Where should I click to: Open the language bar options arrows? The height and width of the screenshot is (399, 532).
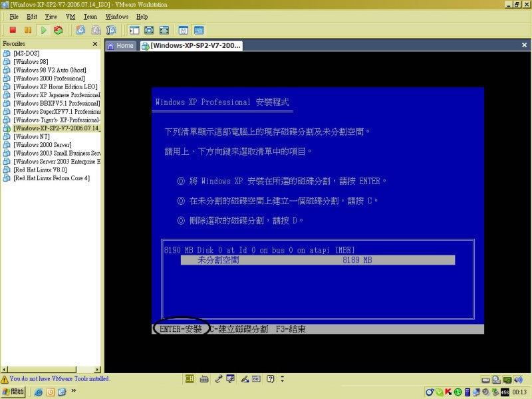pyautogui.click(x=282, y=378)
